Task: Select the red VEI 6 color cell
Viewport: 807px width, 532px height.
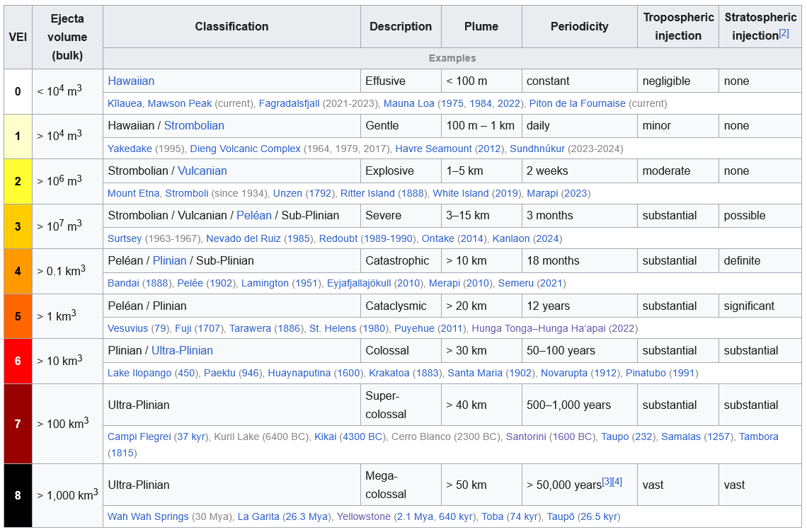Action: 18,362
